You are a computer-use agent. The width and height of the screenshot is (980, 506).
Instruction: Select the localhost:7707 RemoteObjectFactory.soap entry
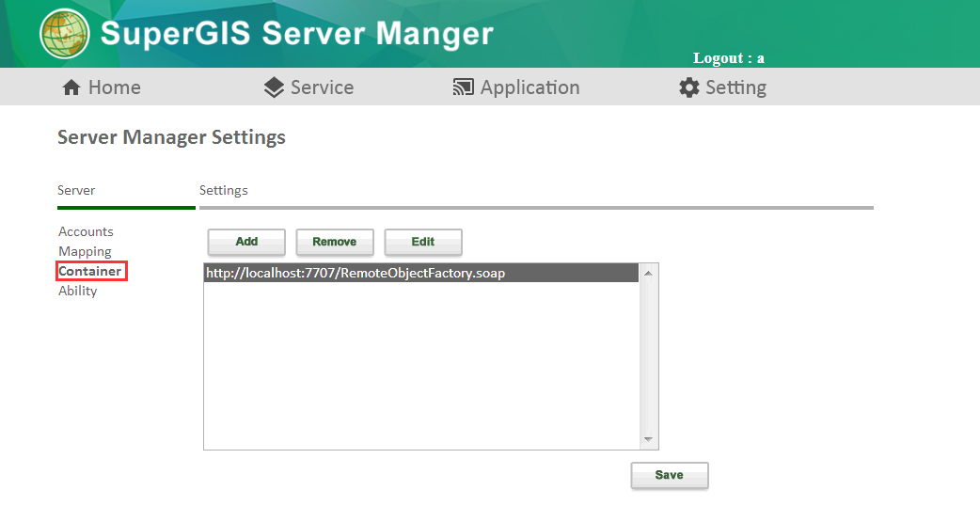click(421, 273)
